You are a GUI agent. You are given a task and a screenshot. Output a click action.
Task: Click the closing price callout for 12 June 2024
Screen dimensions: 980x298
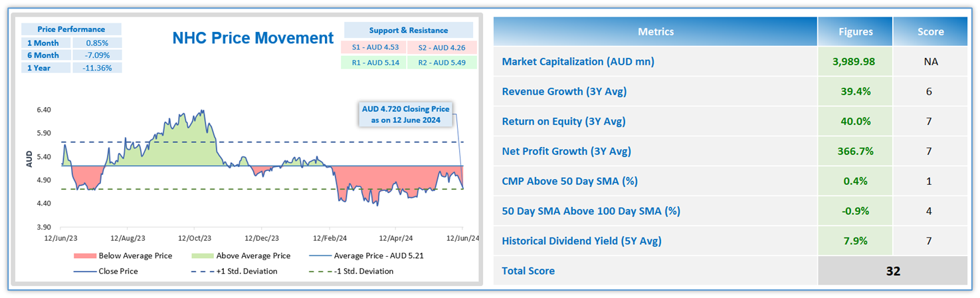tap(405, 114)
